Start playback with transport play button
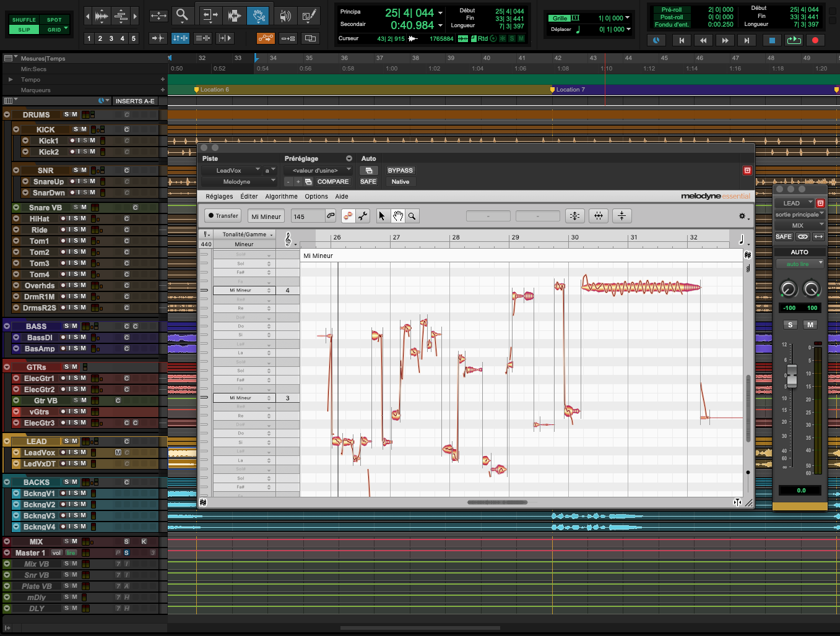This screenshot has height=636, width=840. click(x=794, y=40)
